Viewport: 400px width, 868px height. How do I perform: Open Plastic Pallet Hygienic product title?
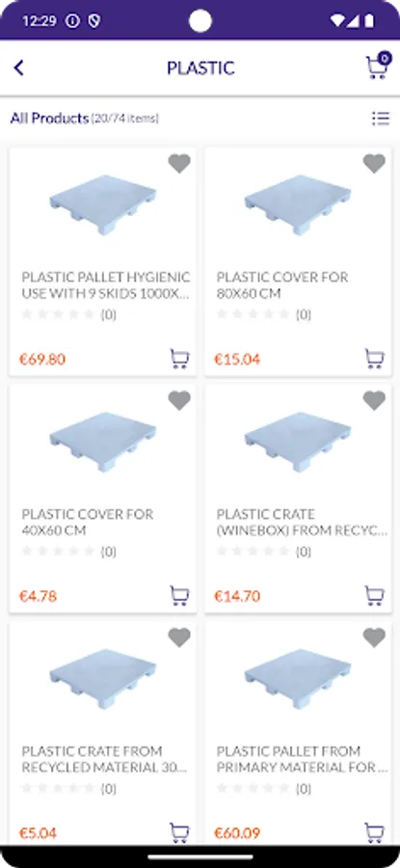(106, 285)
